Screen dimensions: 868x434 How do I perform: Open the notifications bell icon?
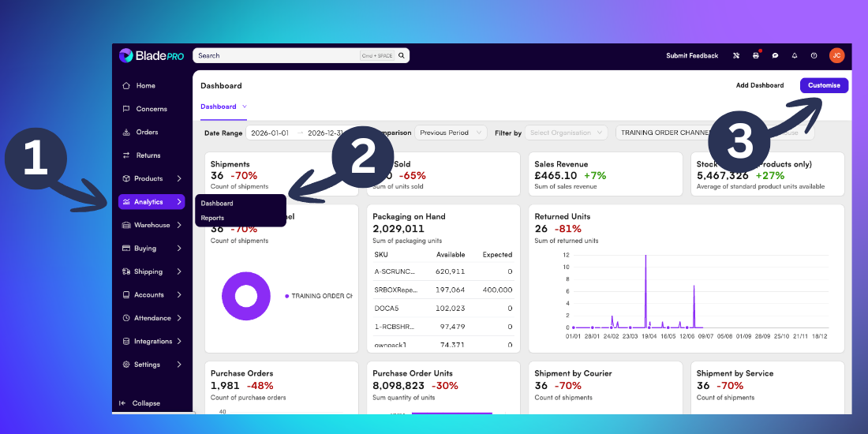pyautogui.click(x=795, y=55)
